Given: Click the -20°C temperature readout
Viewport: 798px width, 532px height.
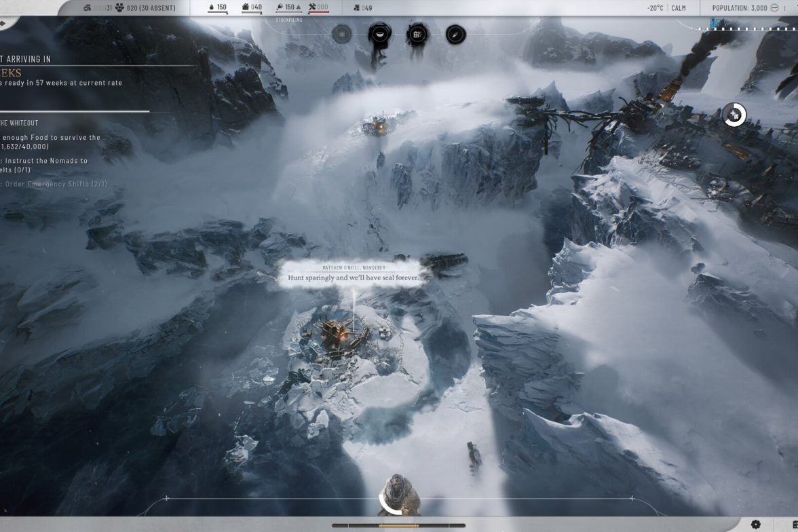Looking at the screenshot, I should (655, 8).
